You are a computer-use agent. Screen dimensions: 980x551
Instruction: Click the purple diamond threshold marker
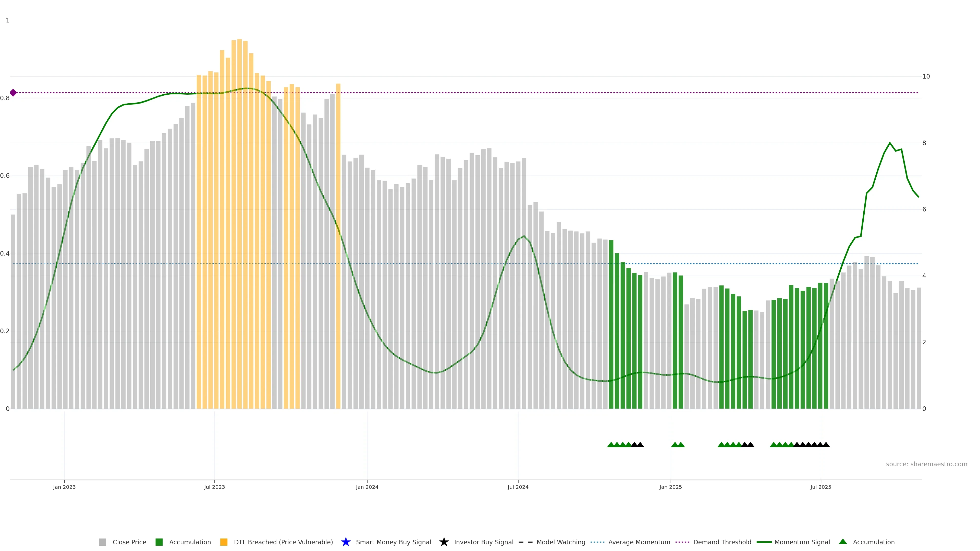(x=13, y=93)
